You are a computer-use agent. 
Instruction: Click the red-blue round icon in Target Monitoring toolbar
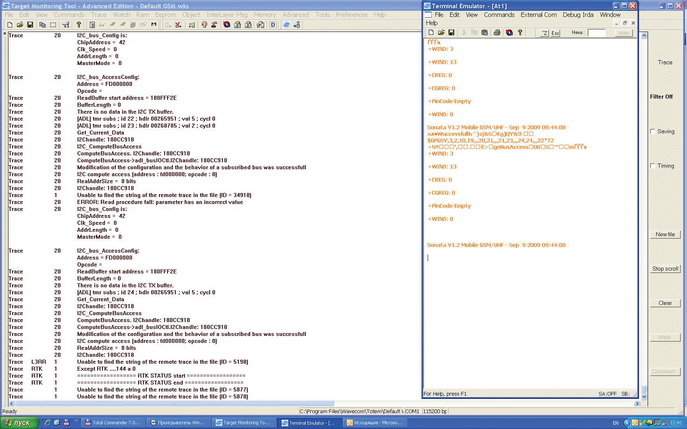coord(226,25)
